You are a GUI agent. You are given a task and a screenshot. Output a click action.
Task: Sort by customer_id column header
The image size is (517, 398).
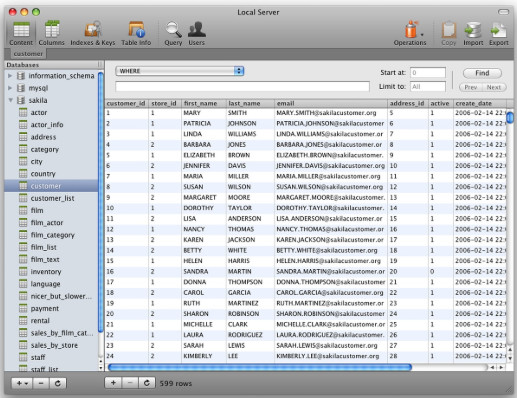(126, 103)
